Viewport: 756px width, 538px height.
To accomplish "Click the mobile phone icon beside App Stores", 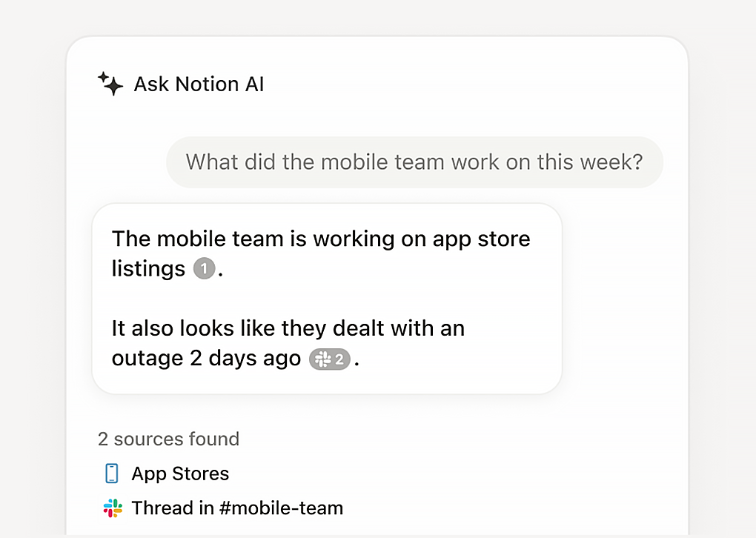I will point(112,473).
